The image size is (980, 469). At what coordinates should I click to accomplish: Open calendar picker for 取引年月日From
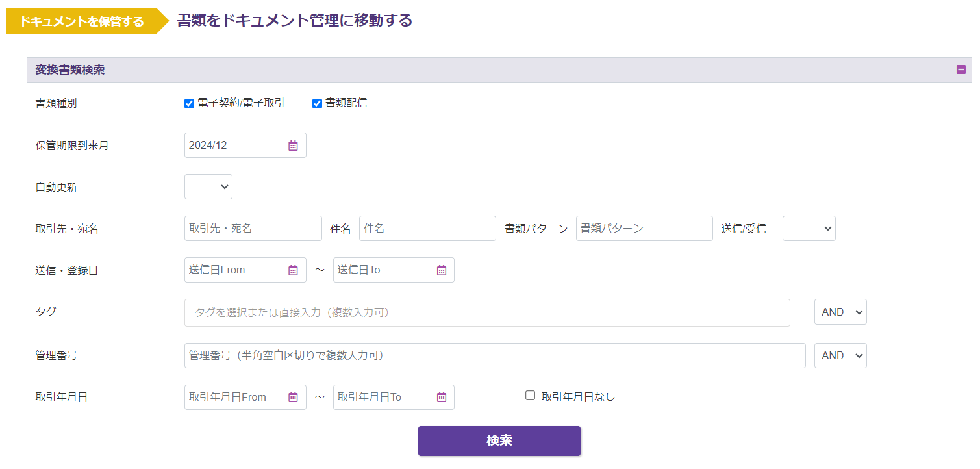coord(293,397)
